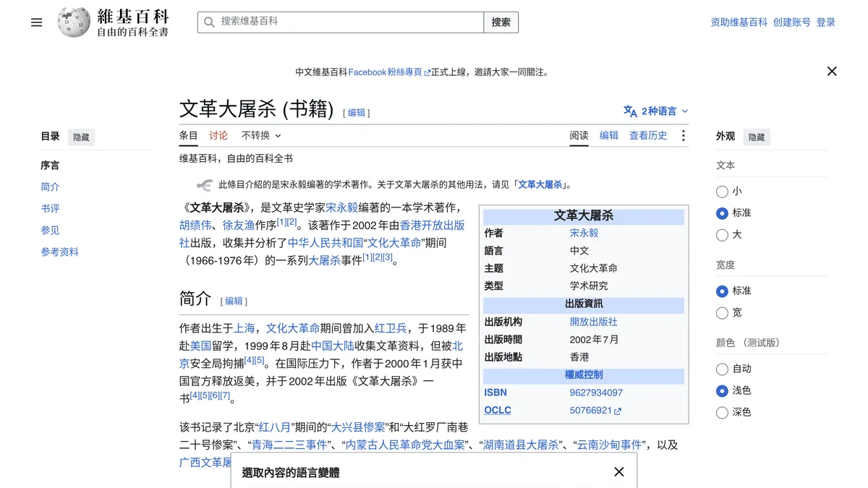Viewport: 868px width, 488px height.
Task: Open 權威控制 authority control link
Action: coord(584,375)
